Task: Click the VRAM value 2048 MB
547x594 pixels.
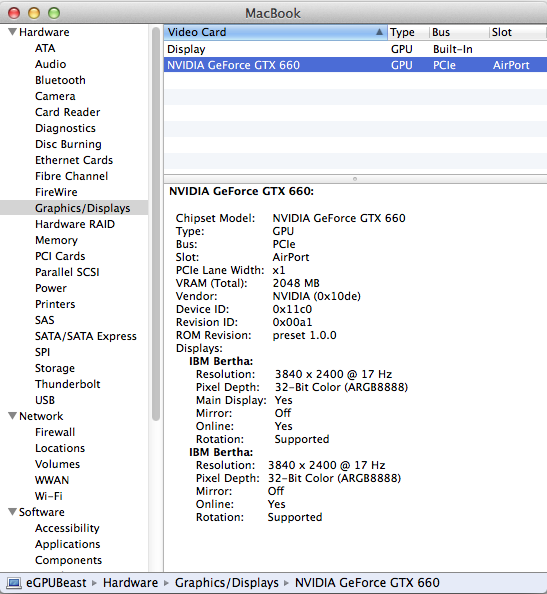Action: (296, 283)
